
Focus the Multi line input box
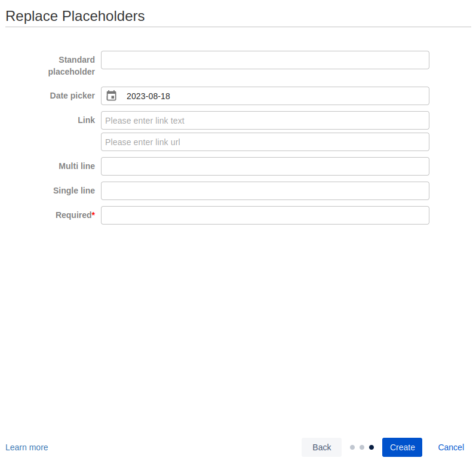[265, 167]
